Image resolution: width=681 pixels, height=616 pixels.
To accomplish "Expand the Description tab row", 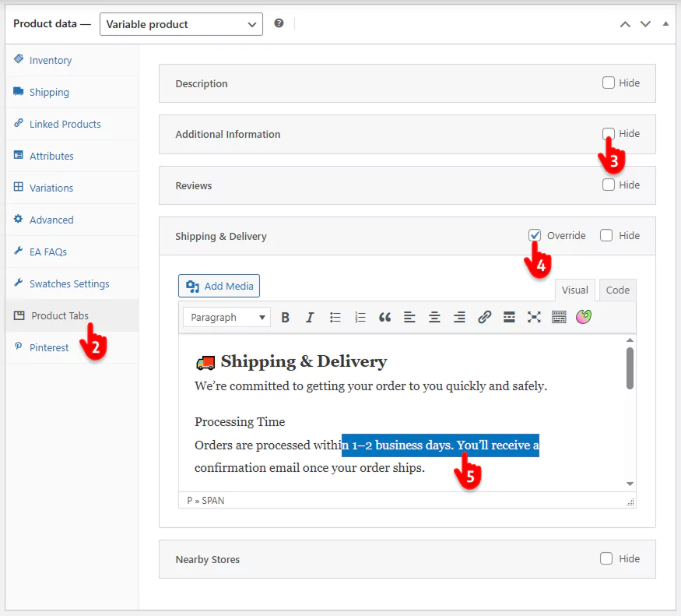I will coord(407,83).
